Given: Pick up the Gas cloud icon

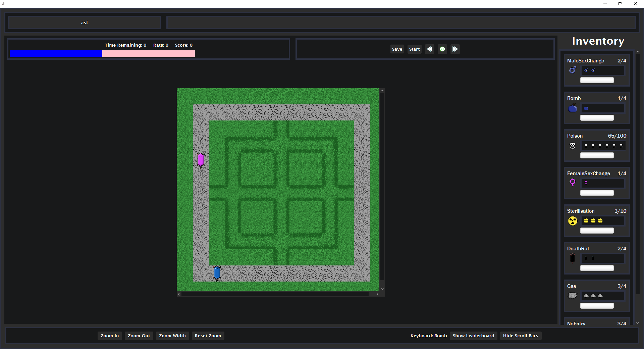Looking at the screenshot, I should click(x=573, y=295).
